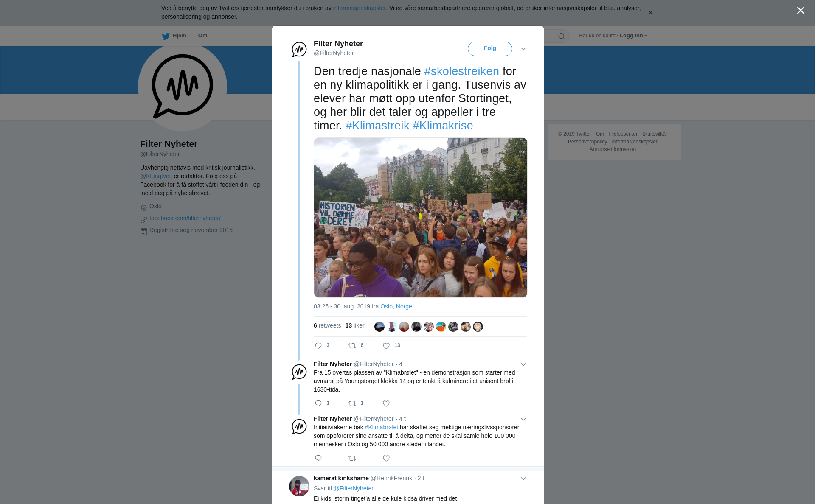This screenshot has width=815, height=504.
Task: Dismiss the cookie notice banner
Action: point(650,13)
